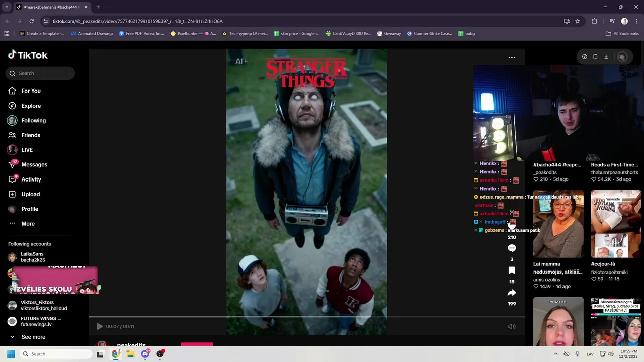Share the video with the arrow icon
The width and height of the screenshot is (644, 362).
[x=512, y=293]
